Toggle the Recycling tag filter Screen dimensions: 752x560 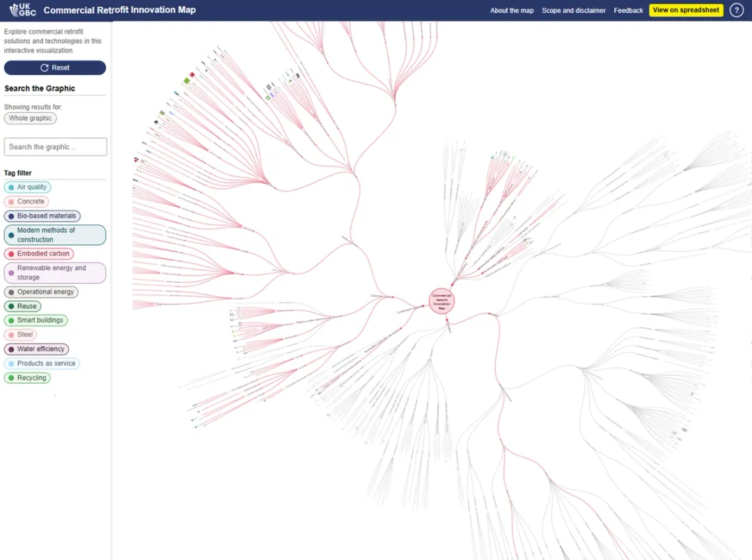pyautogui.click(x=27, y=378)
